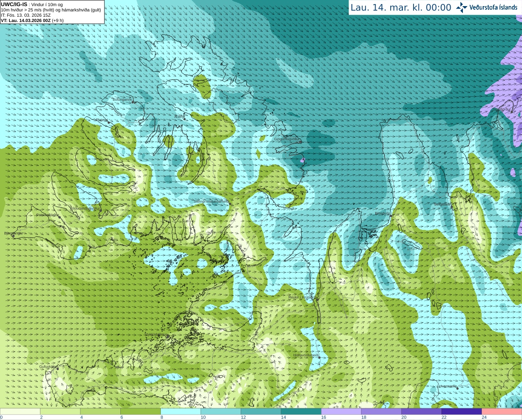The image size is (522, 420).
Task: Click the 'Reykir í Hrútafirði' station label
Action: click(302, 297)
